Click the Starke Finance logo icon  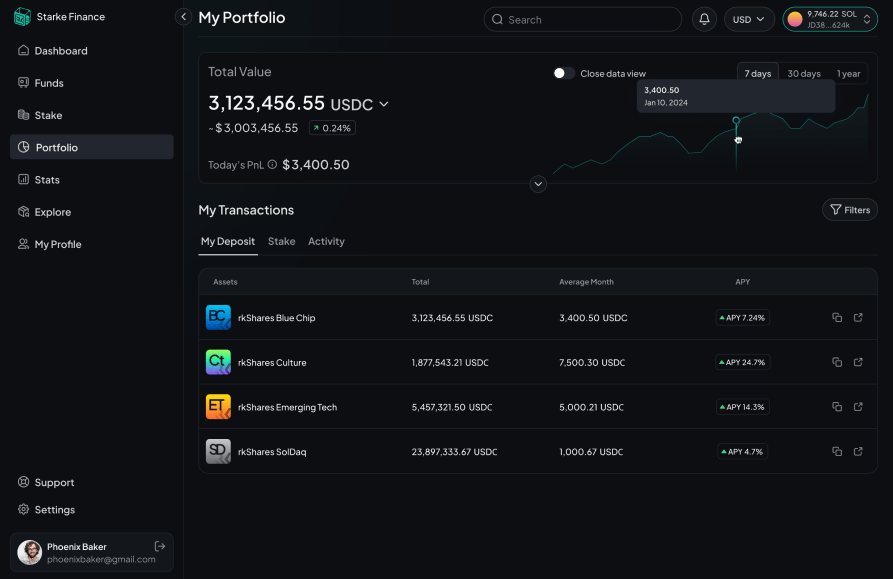(x=22, y=17)
